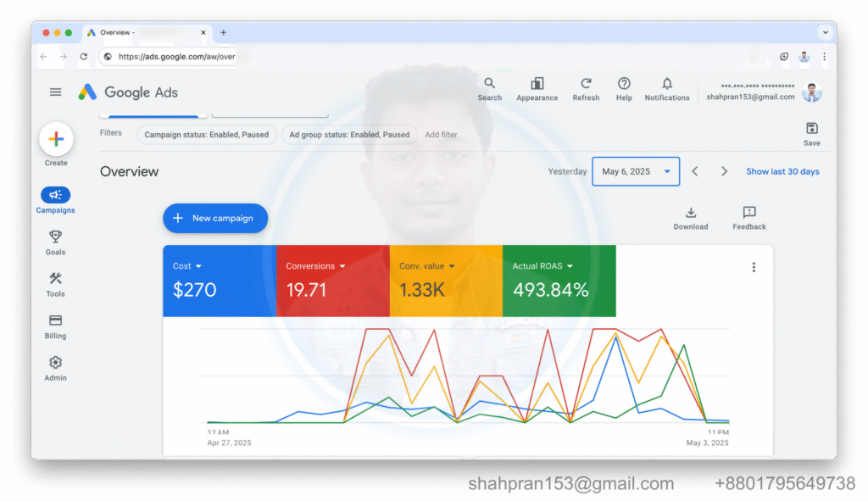Expand the Conversions metric dropdown
The height and width of the screenshot is (501, 868).
click(342, 266)
